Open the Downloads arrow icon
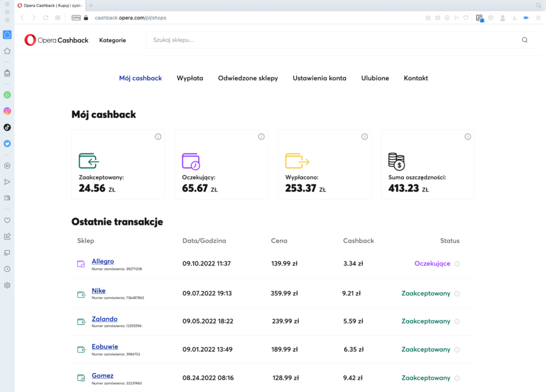The width and height of the screenshot is (546, 392). [514, 18]
